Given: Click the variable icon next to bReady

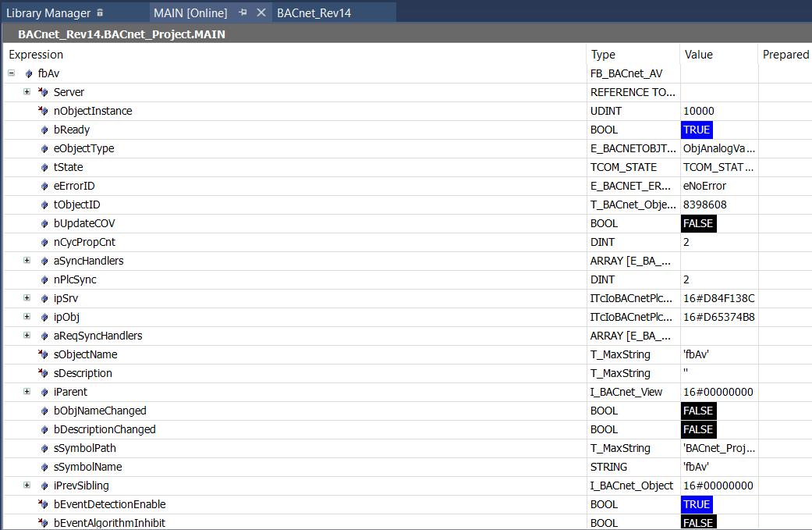Looking at the screenshot, I should click(x=45, y=130).
